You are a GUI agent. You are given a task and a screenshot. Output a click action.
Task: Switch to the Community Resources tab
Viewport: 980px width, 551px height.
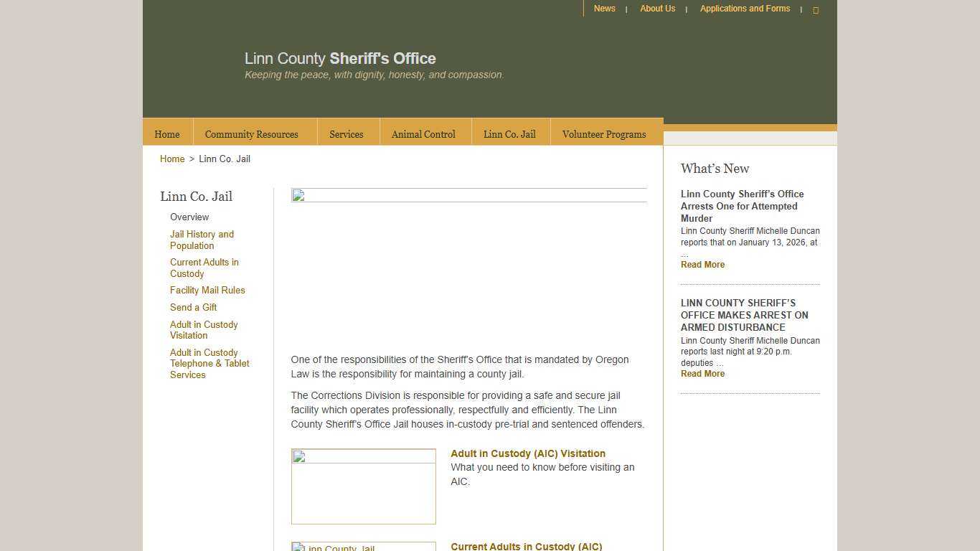(252, 133)
